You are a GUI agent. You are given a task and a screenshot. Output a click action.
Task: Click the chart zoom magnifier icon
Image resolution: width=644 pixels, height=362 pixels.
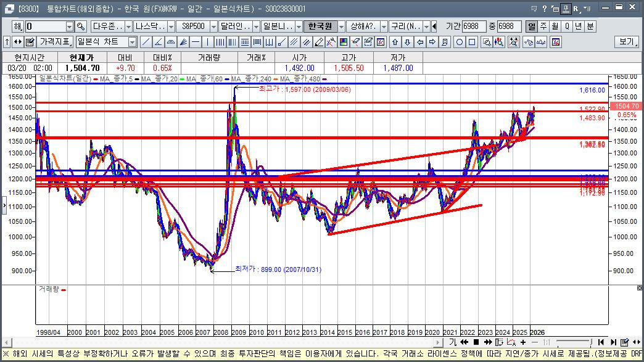coord(487,43)
